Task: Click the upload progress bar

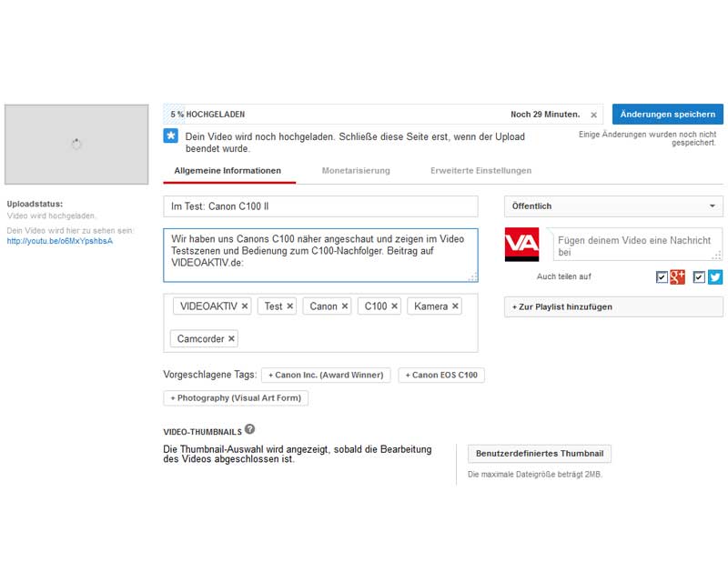Action: coord(383,115)
